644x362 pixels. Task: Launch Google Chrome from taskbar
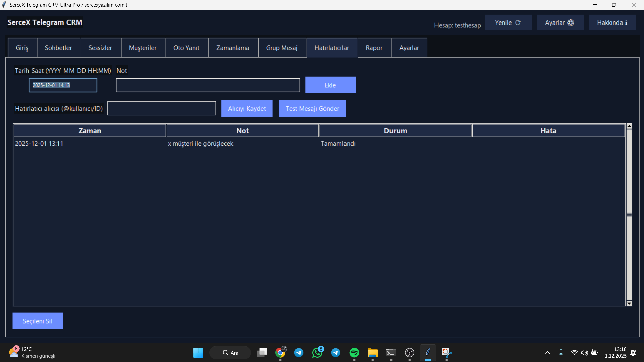pyautogui.click(x=280, y=353)
